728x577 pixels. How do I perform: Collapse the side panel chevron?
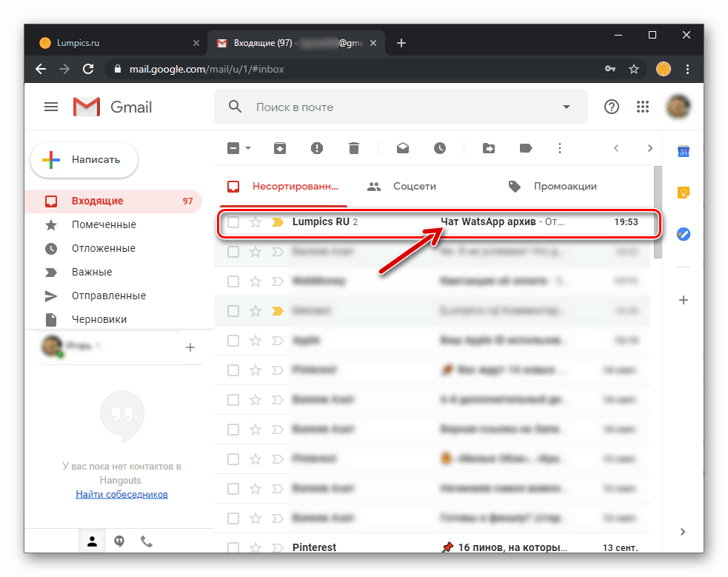click(x=683, y=532)
